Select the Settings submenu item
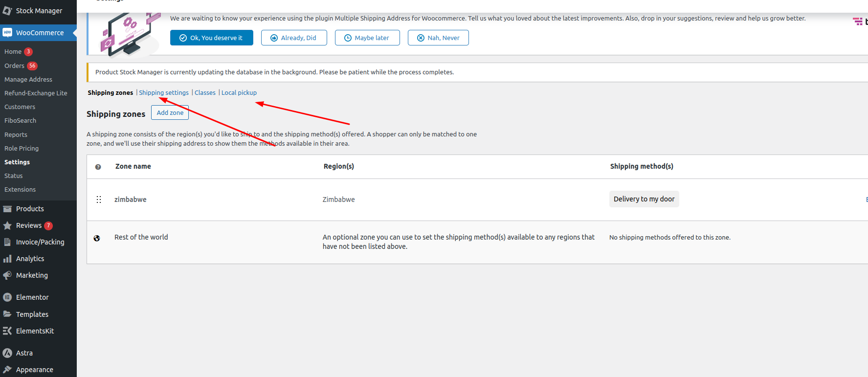 [x=17, y=162]
